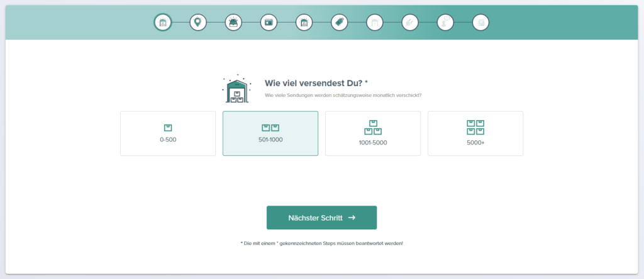Go to the price tag step
The image size is (644, 279).
pyautogui.click(x=339, y=22)
